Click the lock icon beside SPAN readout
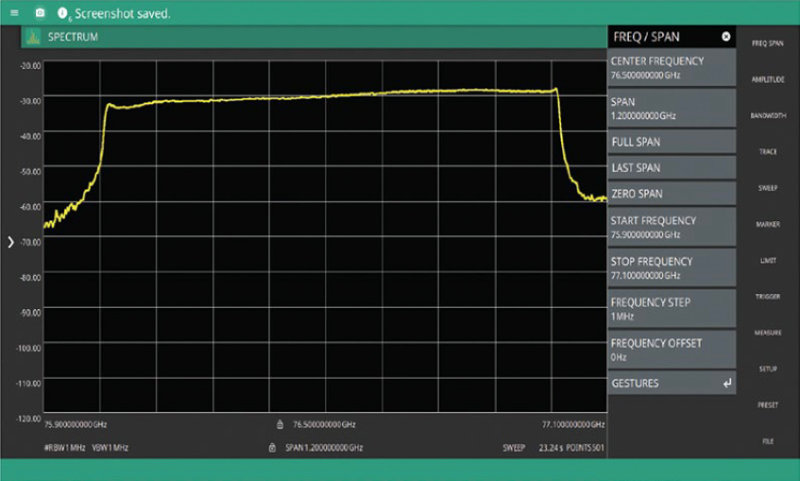 click(274, 447)
